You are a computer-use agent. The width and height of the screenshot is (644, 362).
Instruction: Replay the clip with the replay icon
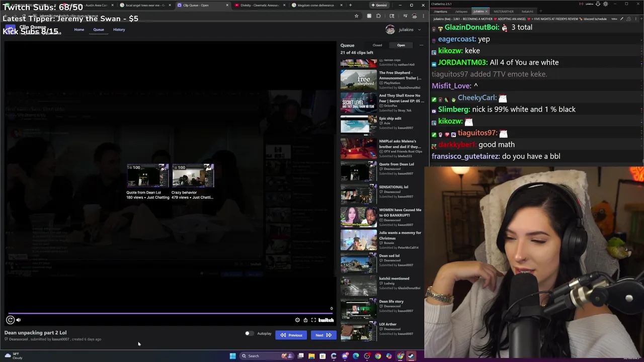tap(10, 320)
